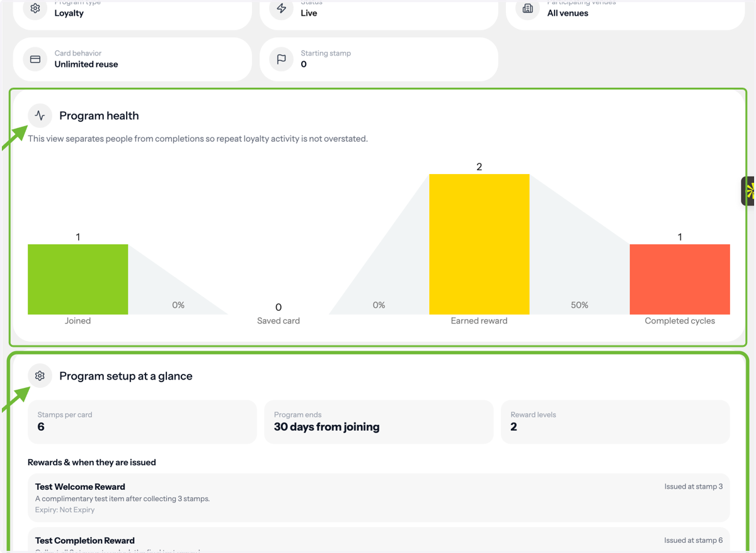
Task: Click the 30 days from joining value
Action: (327, 427)
